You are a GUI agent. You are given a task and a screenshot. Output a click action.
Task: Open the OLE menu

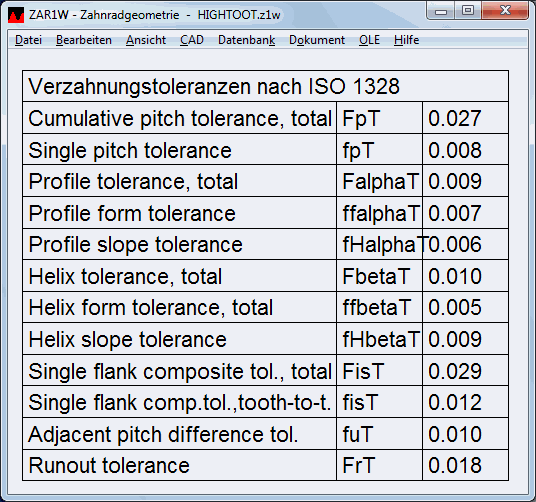[369, 40]
